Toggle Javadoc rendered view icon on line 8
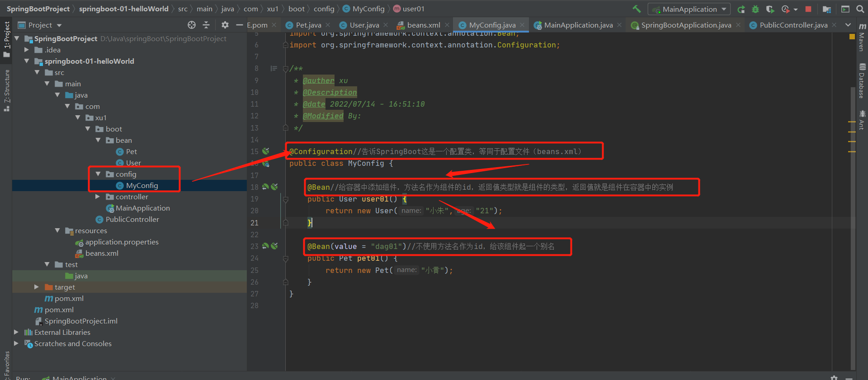 [274, 69]
